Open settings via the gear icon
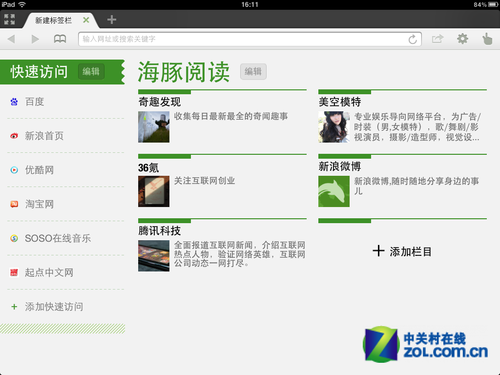The image size is (500, 375). click(462, 39)
